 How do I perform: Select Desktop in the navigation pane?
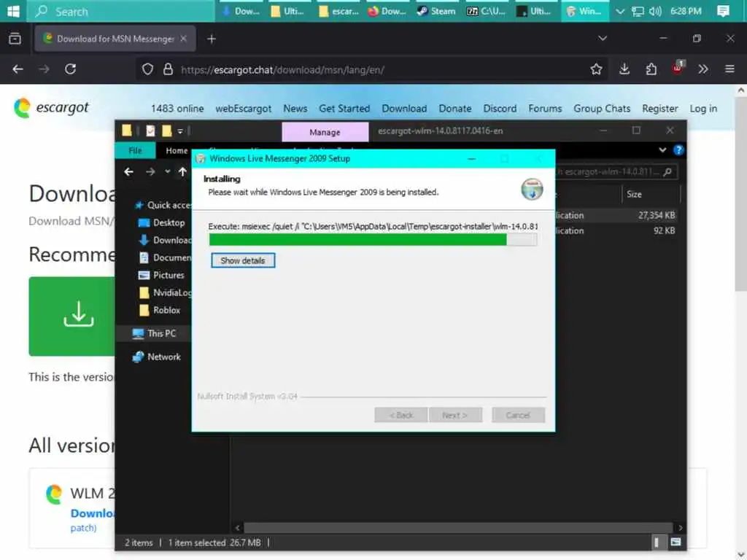pos(161,222)
